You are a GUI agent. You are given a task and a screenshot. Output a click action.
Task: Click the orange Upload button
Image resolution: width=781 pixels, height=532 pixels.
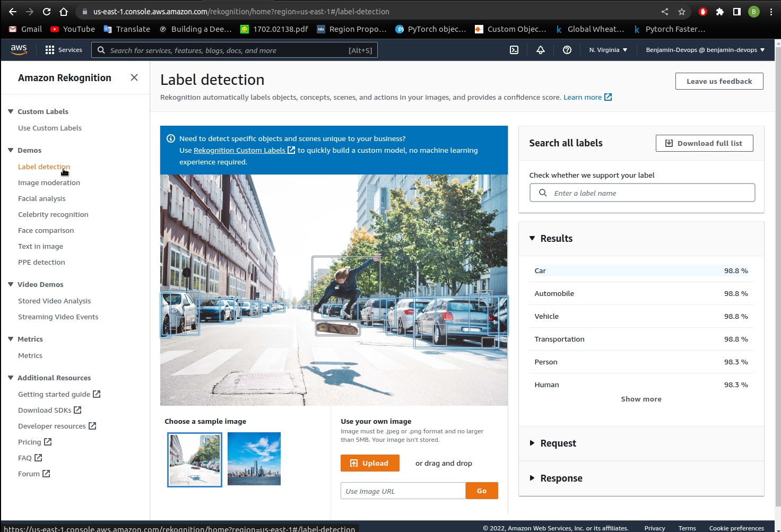370,463
